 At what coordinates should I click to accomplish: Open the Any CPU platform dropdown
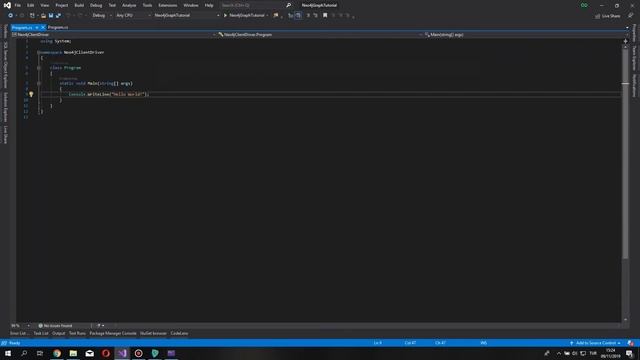[133, 16]
